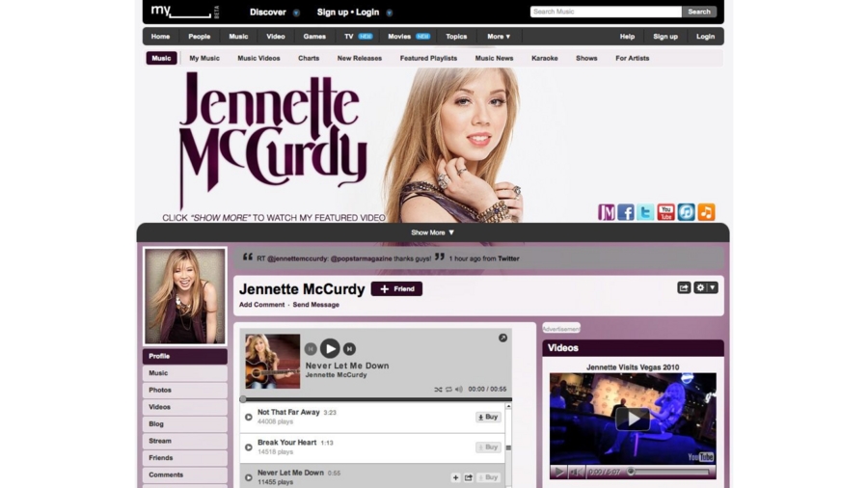
Task: Skip to the next track in player
Action: pos(349,348)
